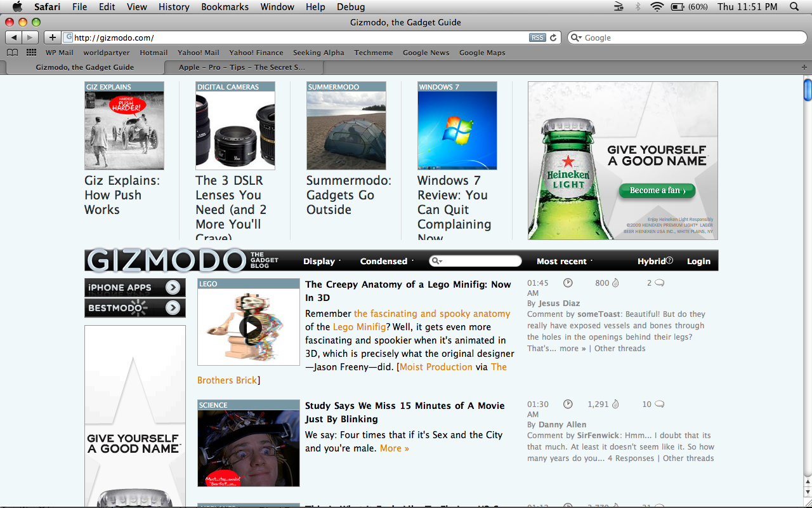Viewport: 812px width, 508px height.
Task: Click the Gizmodo logo
Action: click(x=166, y=260)
